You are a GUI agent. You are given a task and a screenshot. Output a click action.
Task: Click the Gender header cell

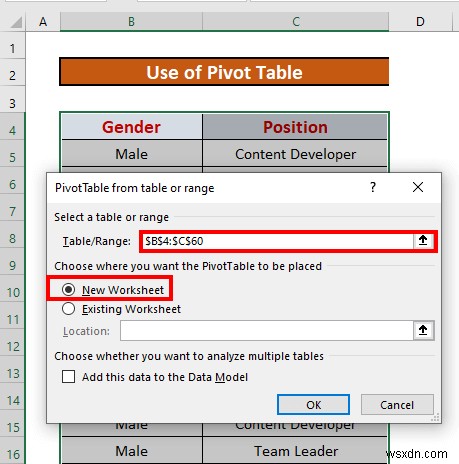pos(131,127)
